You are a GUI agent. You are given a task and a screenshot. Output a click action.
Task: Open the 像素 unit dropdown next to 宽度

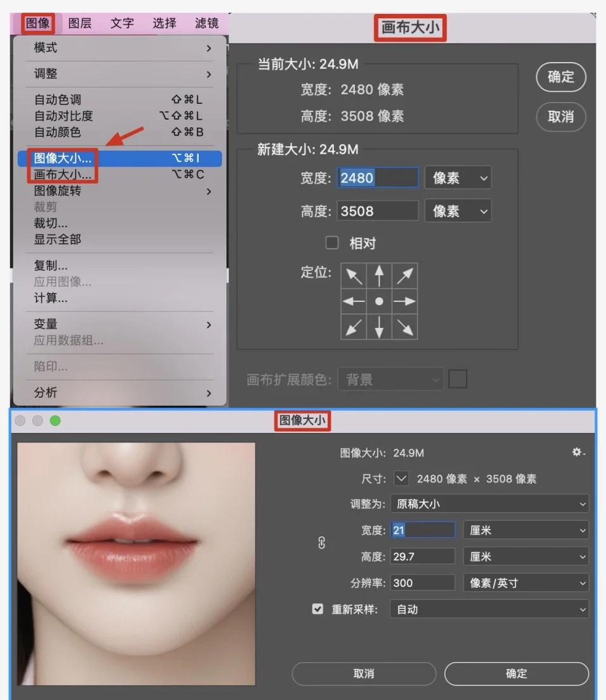tap(458, 178)
